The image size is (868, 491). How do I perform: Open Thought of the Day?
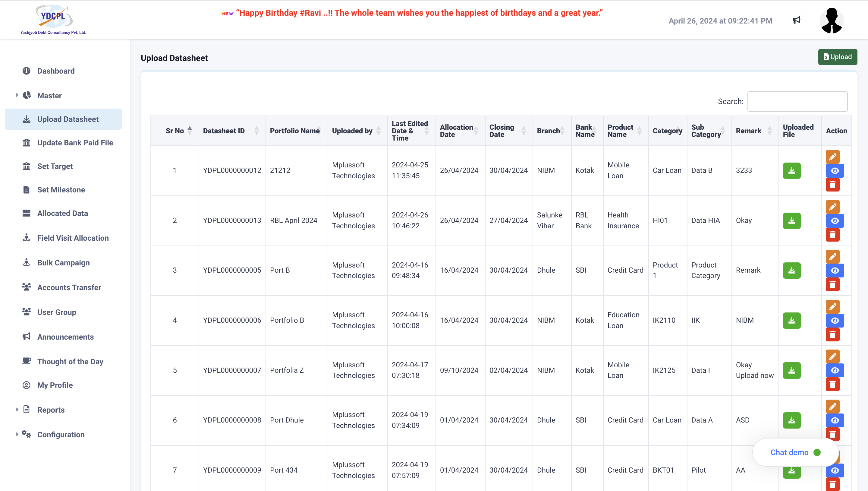(x=70, y=362)
